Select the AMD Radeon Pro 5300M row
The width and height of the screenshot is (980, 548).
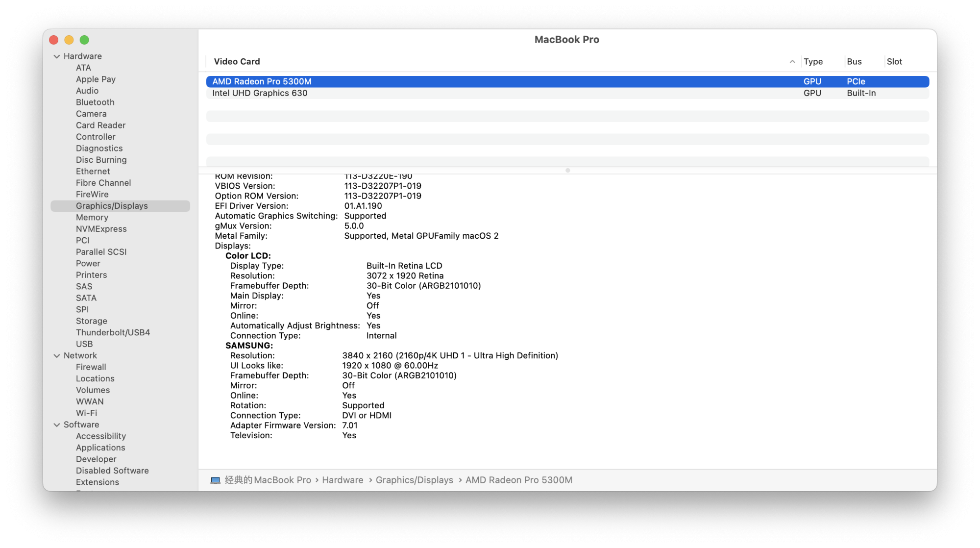click(x=261, y=81)
